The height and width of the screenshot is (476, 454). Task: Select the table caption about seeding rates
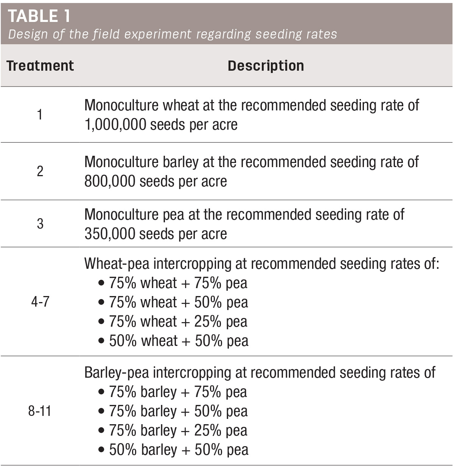point(173,34)
